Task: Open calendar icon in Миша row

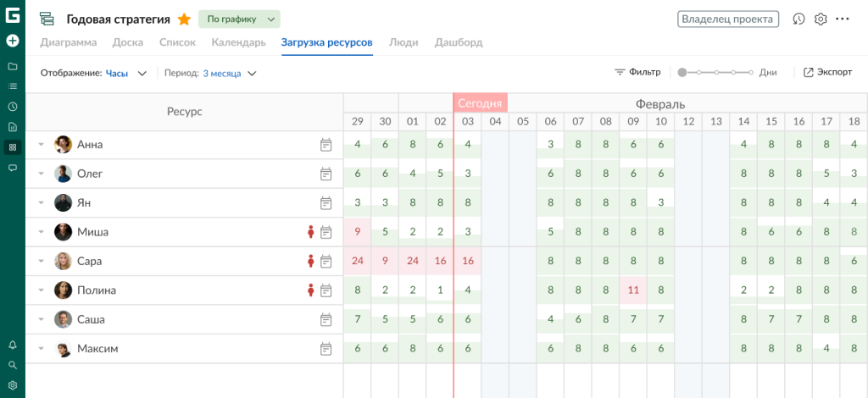Action: tap(326, 232)
